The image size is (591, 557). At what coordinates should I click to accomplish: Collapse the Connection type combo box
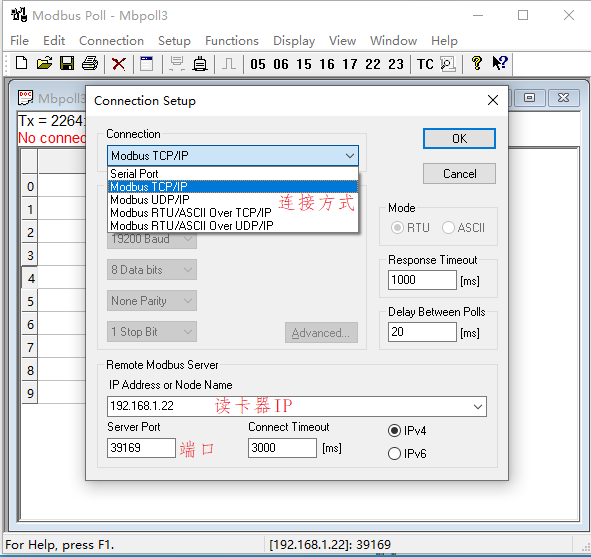coord(350,156)
